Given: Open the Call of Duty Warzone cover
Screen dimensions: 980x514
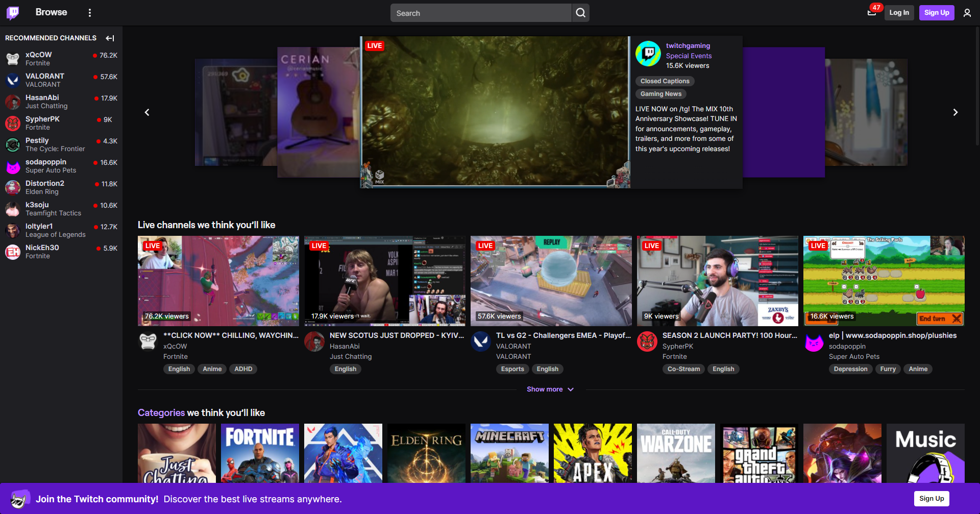Looking at the screenshot, I should point(676,453).
